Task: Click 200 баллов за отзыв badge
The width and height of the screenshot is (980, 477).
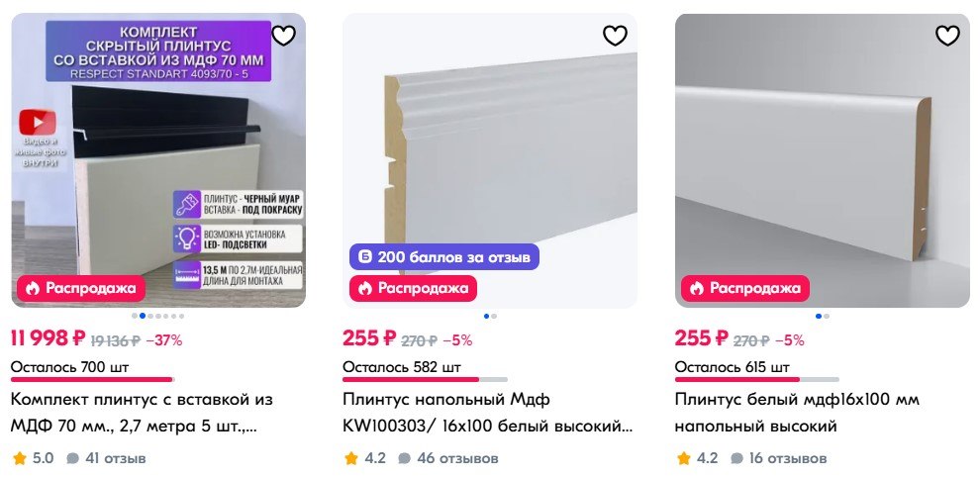Action: pyautogui.click(x=443, y=257)
